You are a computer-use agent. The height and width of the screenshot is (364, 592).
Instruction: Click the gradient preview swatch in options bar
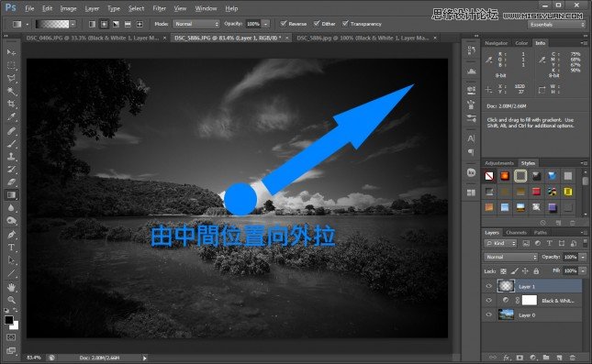tap(52, 24)
